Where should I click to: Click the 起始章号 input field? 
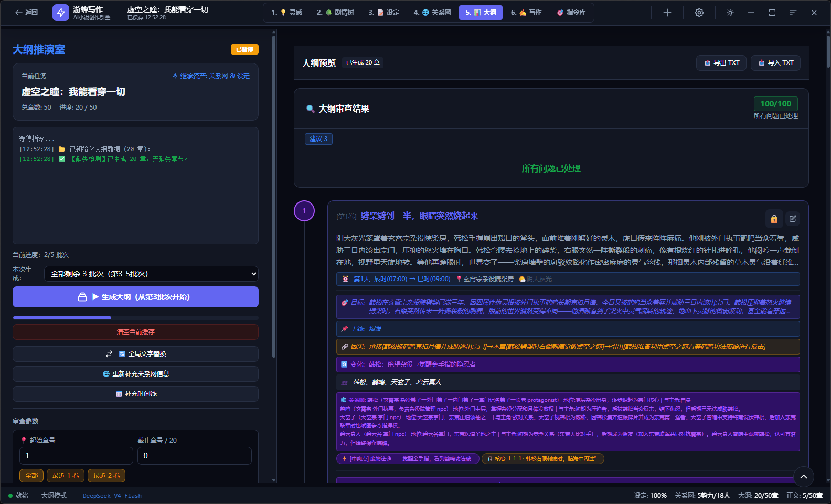(x=76, y=456)
